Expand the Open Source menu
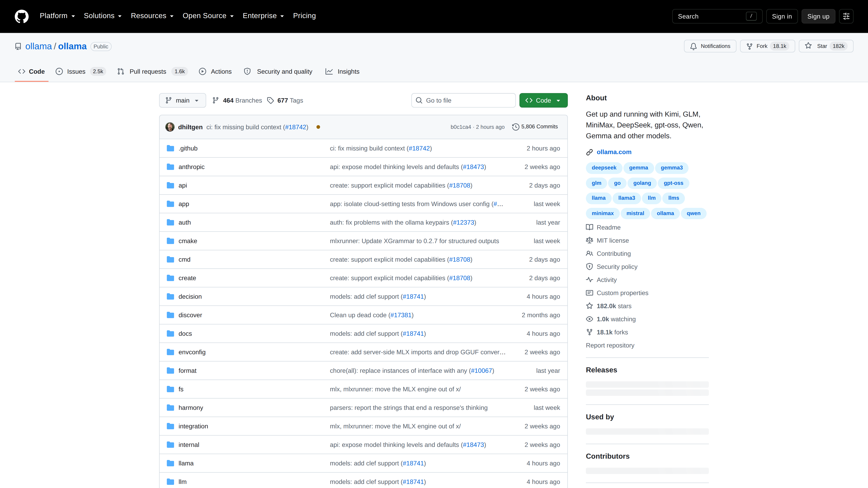The width and height of the screenshot is (868, 488). pyautogui.click(x=208, y=16)
